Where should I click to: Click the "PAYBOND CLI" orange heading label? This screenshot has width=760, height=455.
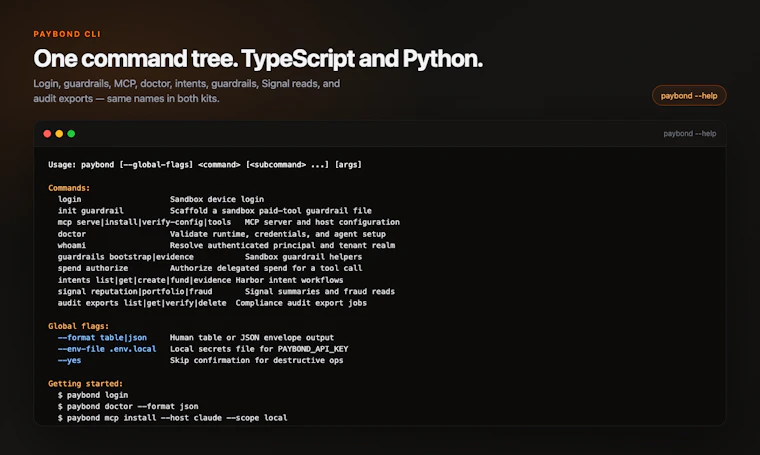pyautogui.click(x=67, y=34)
